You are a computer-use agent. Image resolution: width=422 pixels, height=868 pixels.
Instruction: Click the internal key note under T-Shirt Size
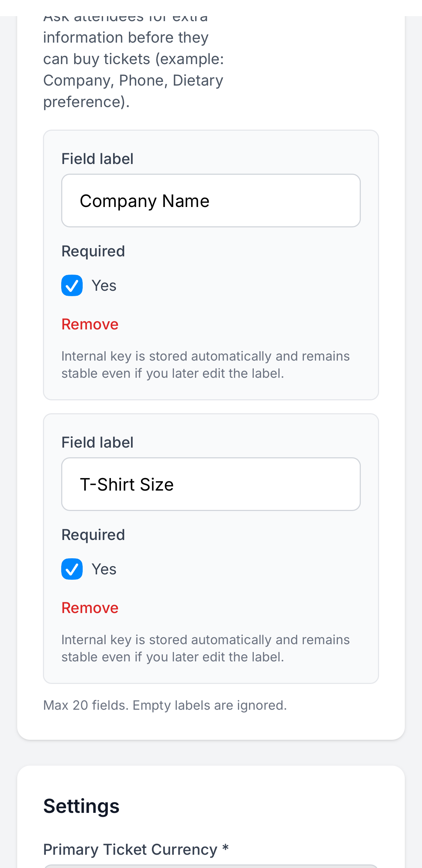[x=205, y=648]
